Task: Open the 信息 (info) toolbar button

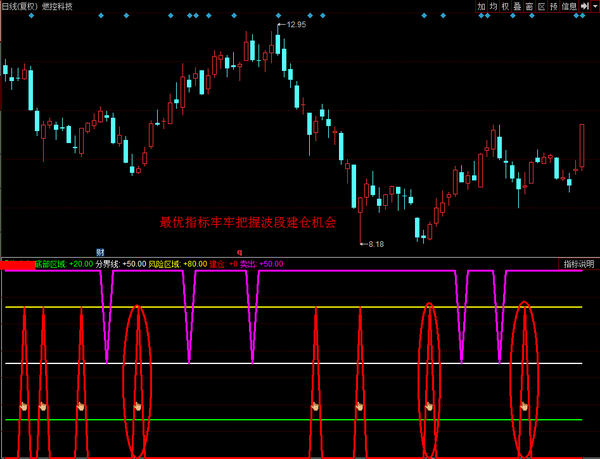Action: 568,6
